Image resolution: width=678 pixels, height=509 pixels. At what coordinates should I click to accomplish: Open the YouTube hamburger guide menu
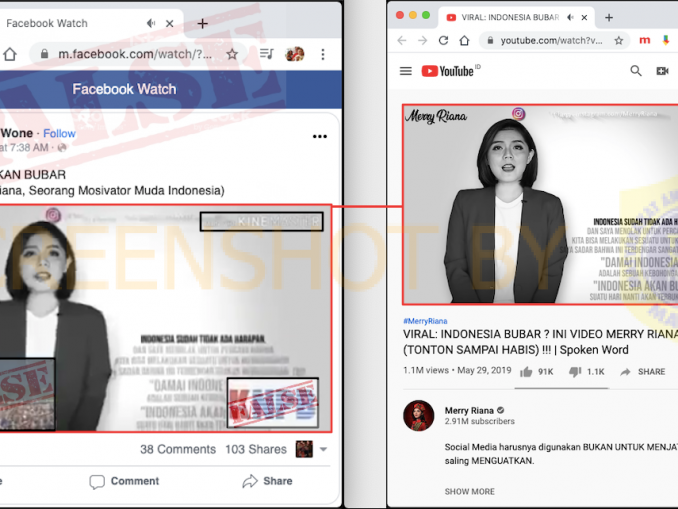[x=406, y=71]
